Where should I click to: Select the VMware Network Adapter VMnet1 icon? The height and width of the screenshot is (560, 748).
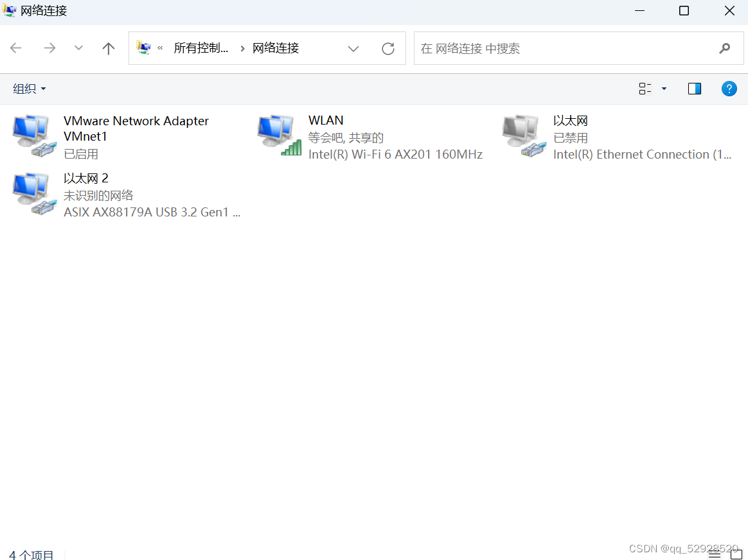tap(34, 136)
